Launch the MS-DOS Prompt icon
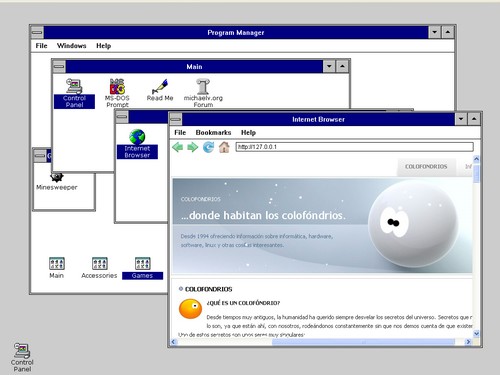 point(117,93)
